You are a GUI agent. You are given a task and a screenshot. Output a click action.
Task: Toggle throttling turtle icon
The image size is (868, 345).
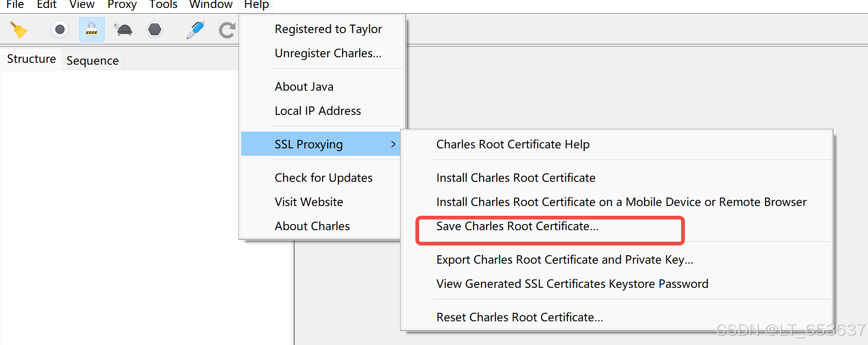[x=124, y=30]
